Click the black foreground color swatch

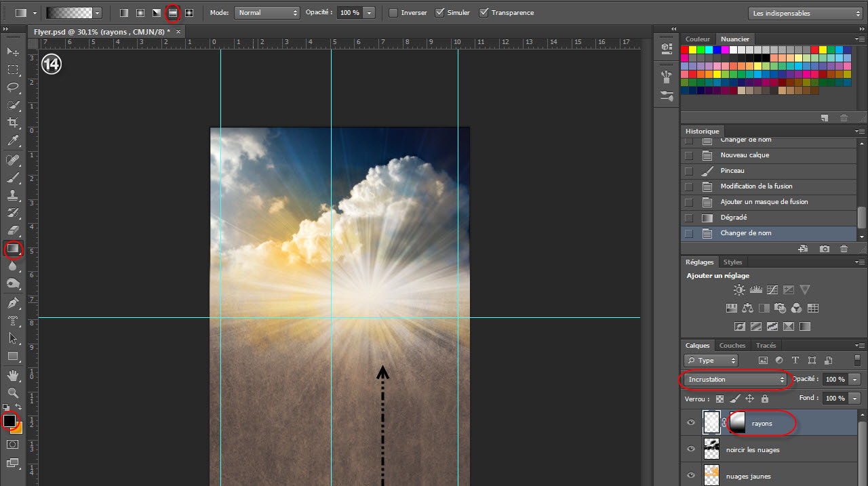click(x=9, y=421)
